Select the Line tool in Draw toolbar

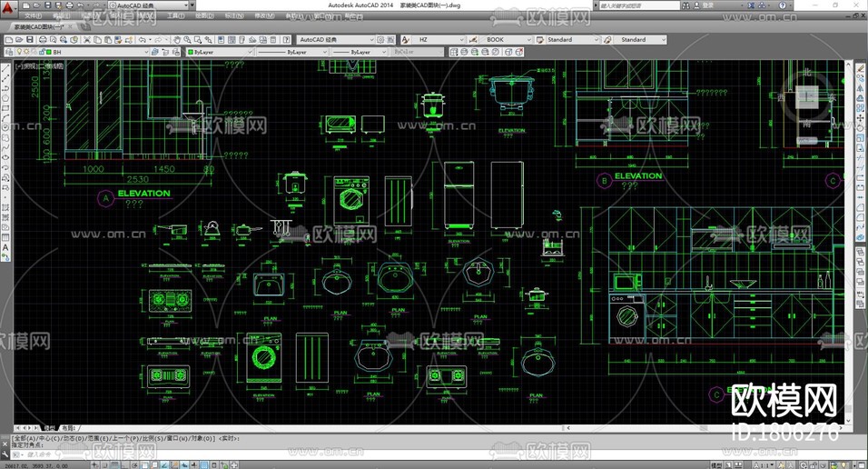point(5,68)
